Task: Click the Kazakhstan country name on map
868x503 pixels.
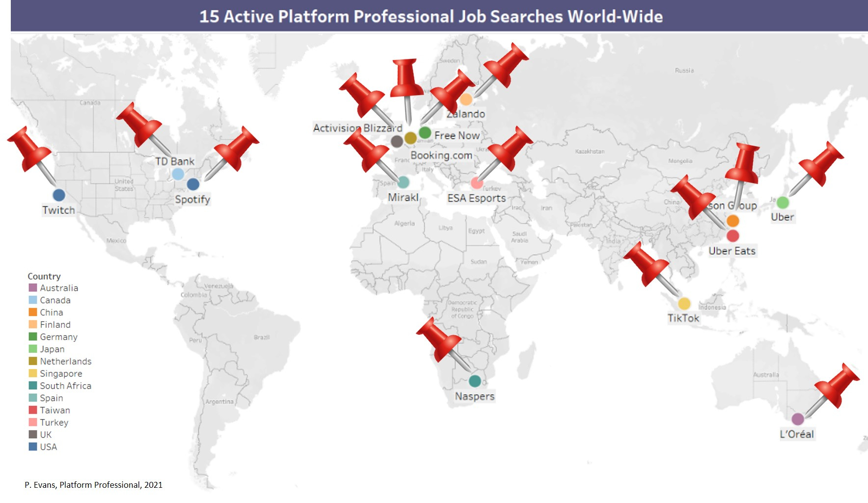Action: click(590, 151)
